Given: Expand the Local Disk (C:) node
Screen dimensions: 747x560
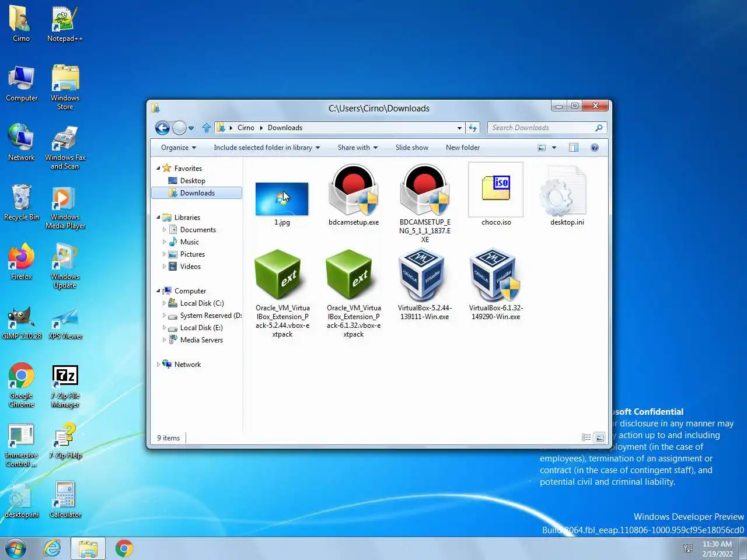Looking at the screenshot, I should [164, 303].
